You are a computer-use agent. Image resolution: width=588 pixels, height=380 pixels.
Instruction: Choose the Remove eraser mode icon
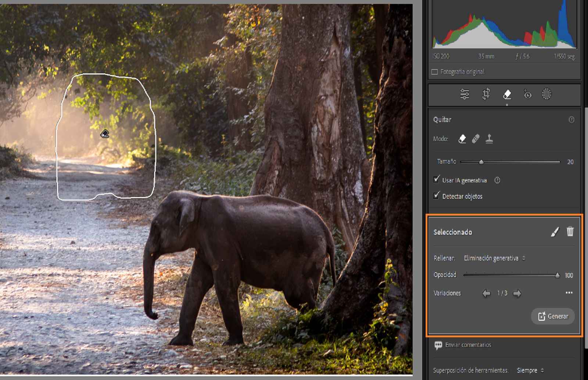462,139
